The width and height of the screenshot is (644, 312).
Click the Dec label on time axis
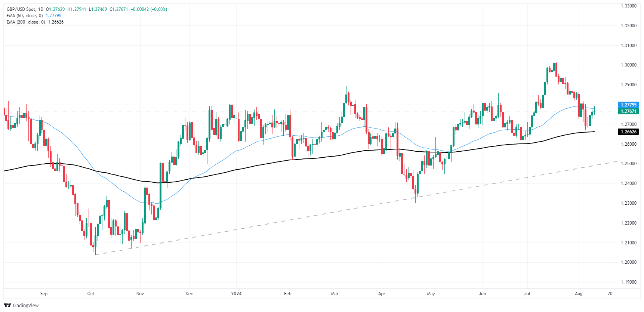189,294
